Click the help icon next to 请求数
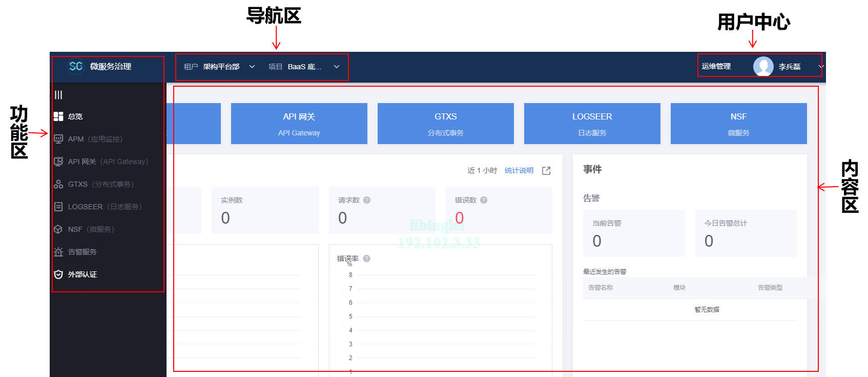 click(x=367, y=200)
